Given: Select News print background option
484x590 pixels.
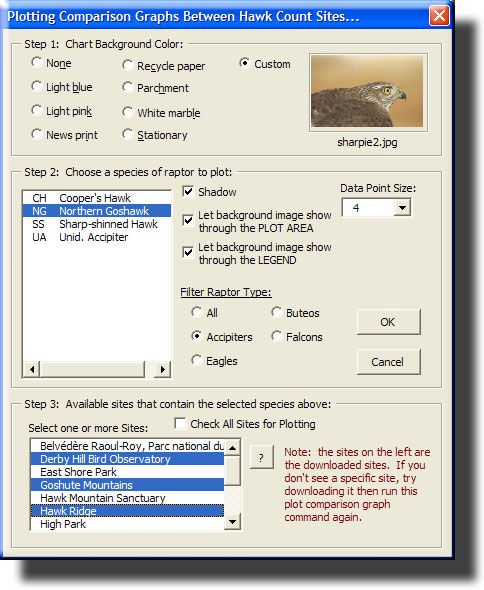Looking at the screenshot, I should pos(37,134).
